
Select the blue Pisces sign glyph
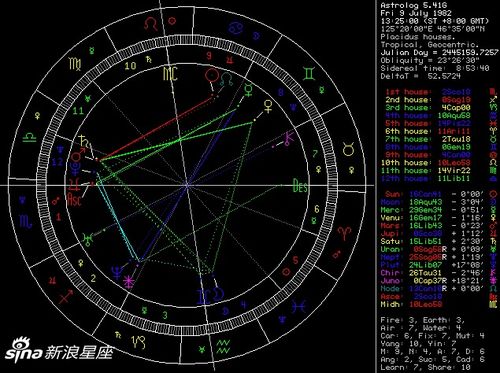pos(299,306)
